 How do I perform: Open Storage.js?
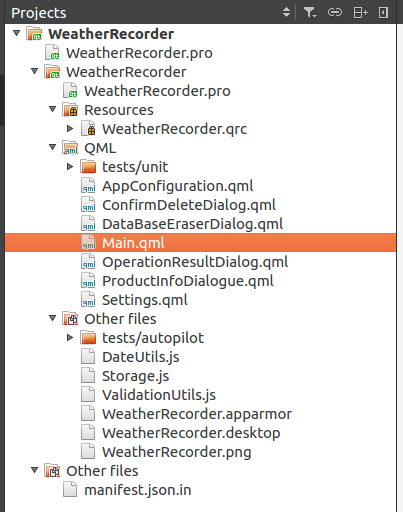136,376
